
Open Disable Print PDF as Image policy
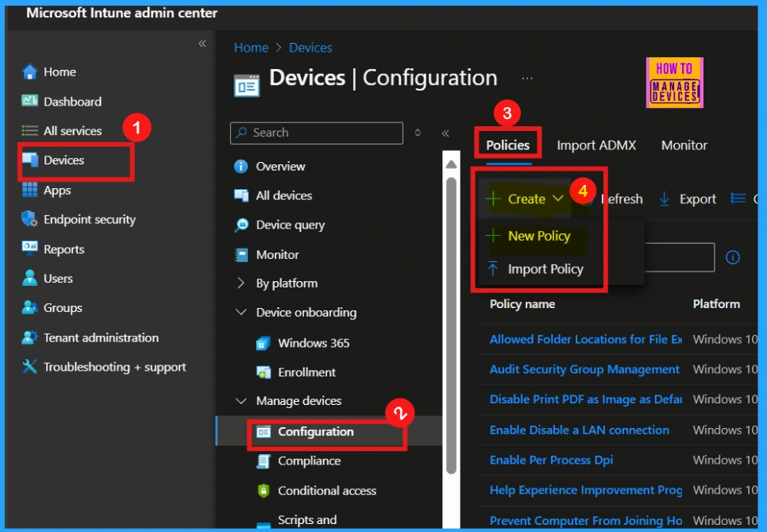(x=585, y=399)
